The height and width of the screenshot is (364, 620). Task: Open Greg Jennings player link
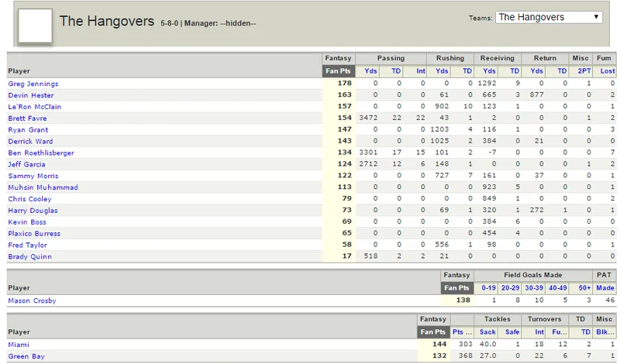pyautogui.click(x=33, y=84)
